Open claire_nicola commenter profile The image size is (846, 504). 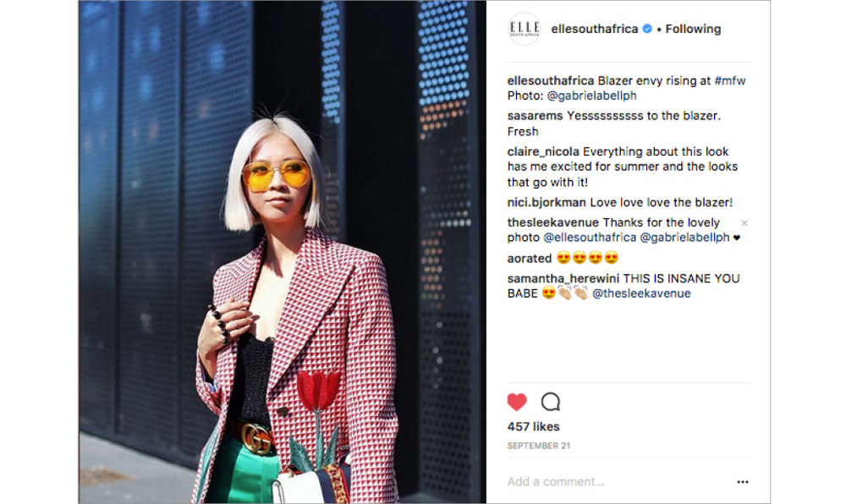[543, 152]
